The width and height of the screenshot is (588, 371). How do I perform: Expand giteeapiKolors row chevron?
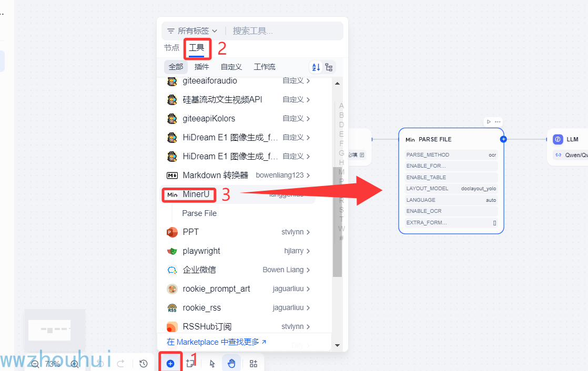pos(308,119)
